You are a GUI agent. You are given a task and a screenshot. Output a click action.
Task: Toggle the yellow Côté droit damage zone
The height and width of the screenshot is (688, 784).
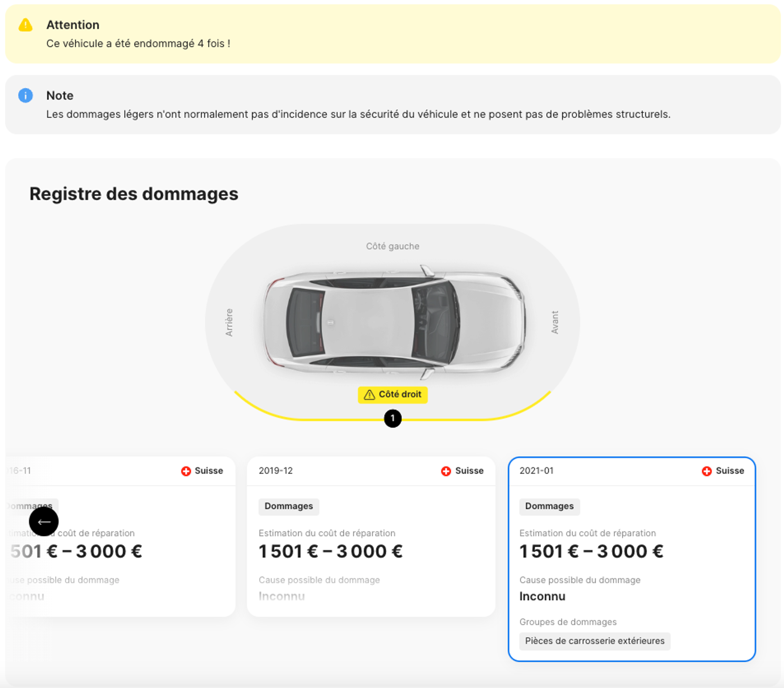[392, 394]
